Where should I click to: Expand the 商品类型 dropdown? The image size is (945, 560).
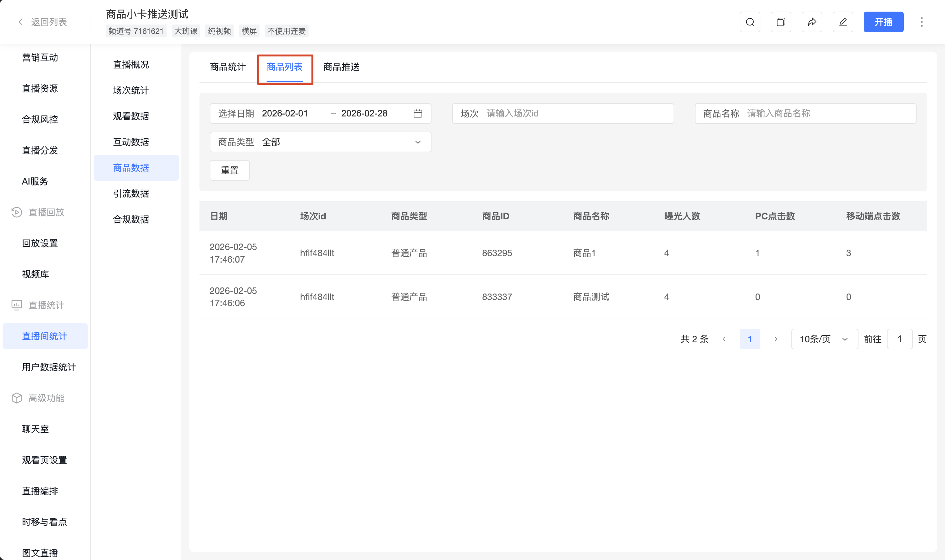[320, 142]
